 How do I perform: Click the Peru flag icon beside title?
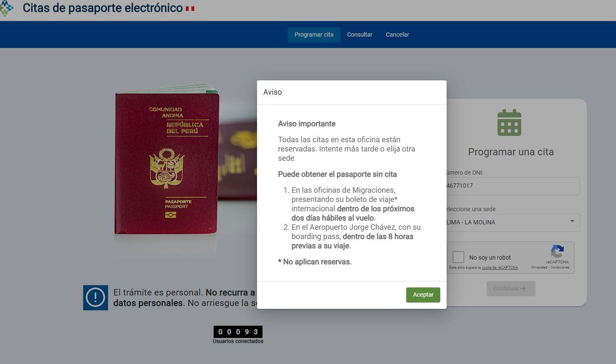pyautogui.click(x=190, y=8)
